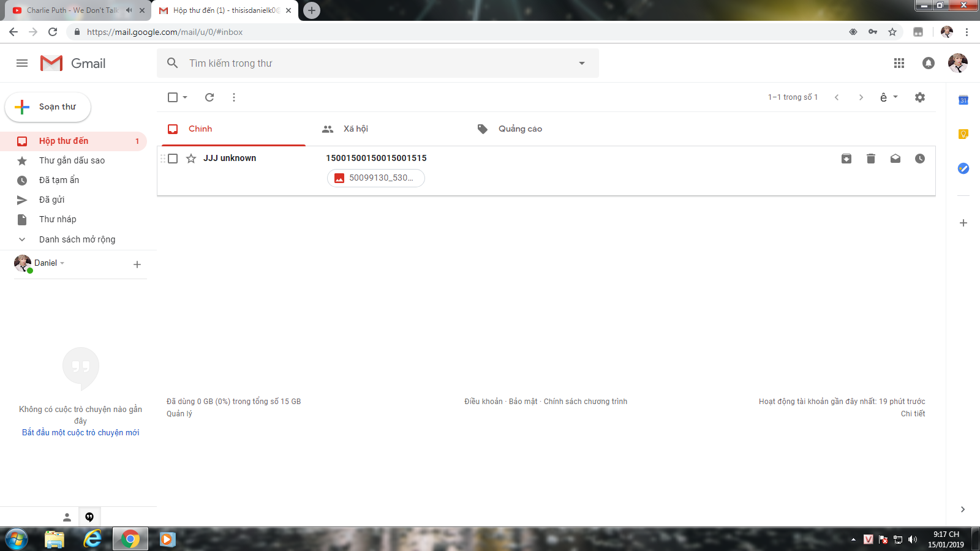Screen dimensions: 980x551
Task: Refresh the inbox
Action: pyautogui.click(x=209, y=97)
